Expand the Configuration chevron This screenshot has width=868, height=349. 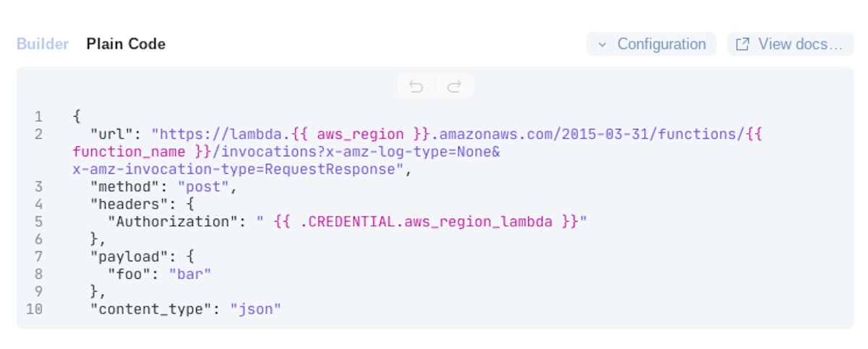pyautogui.click(x=602, y=44)
